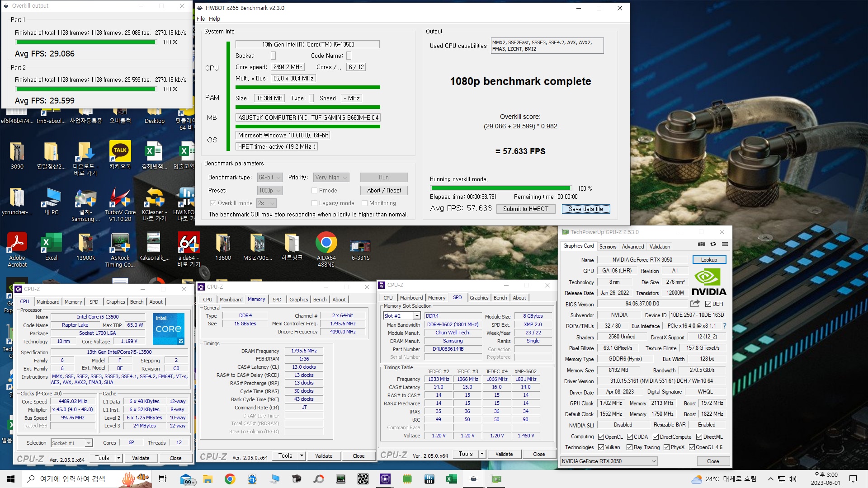This screenshot has width=868, height=488.
Task: Switch to the Sensors tab in GPU-Z
Action: pyautogui.click(x=608, y=247)
